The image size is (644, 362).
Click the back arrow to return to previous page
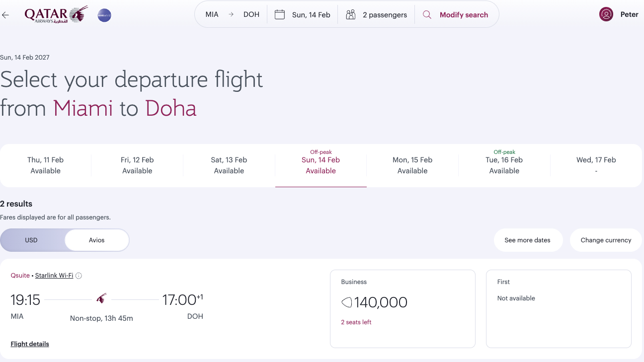[5, 14]
